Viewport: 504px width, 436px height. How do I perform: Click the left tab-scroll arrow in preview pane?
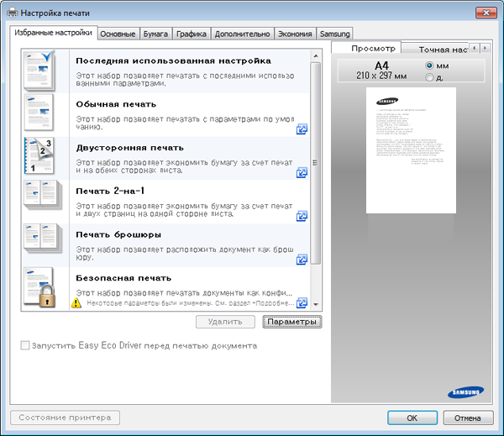tap(475, 48)
